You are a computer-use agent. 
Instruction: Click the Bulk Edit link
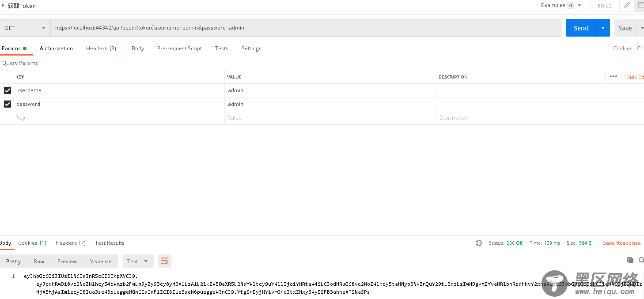635,77
